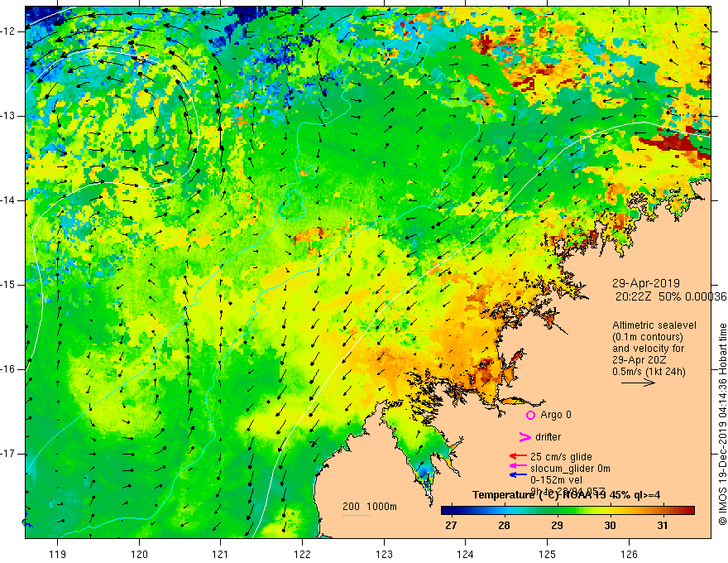Image resolution: width=728 pixels, height=563 pixels.
Task: Select the date text 29-Apr-2019
Action: 646,283
